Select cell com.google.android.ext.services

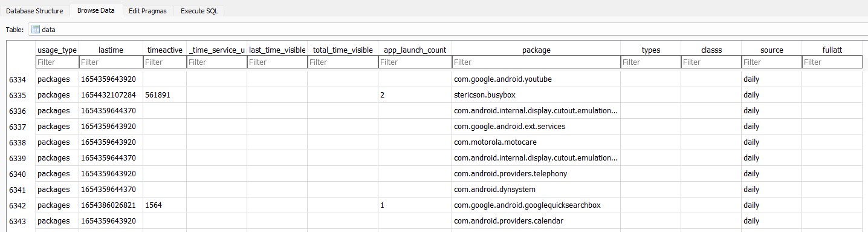coord(536,127)
